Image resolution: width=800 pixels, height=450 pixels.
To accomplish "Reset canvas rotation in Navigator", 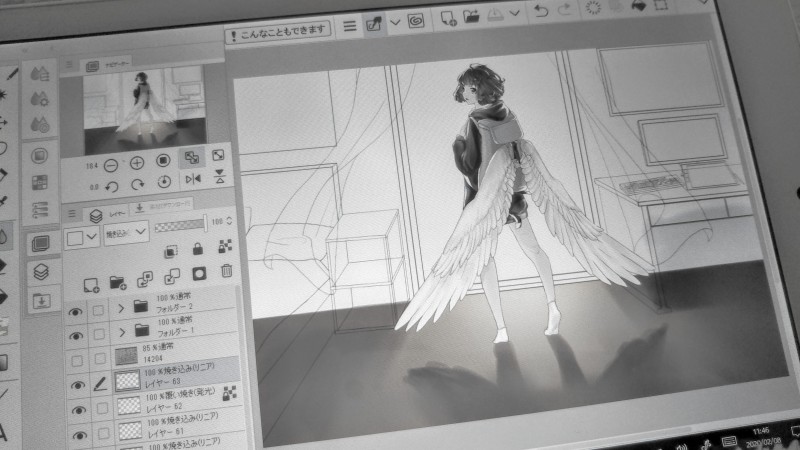I will (x=164, y=182).
